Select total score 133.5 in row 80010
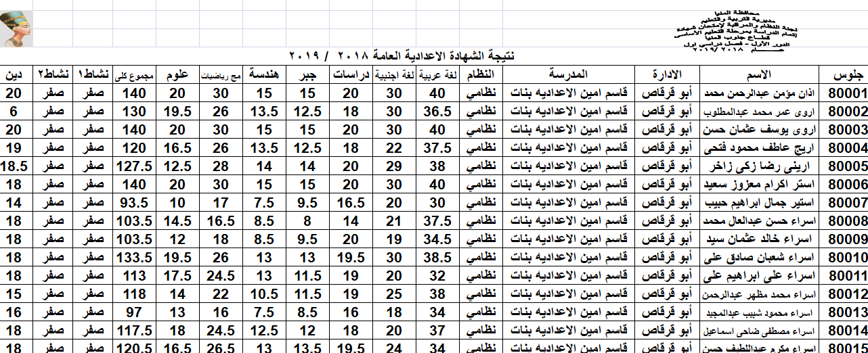868x353 pixels. coord(135,257)
